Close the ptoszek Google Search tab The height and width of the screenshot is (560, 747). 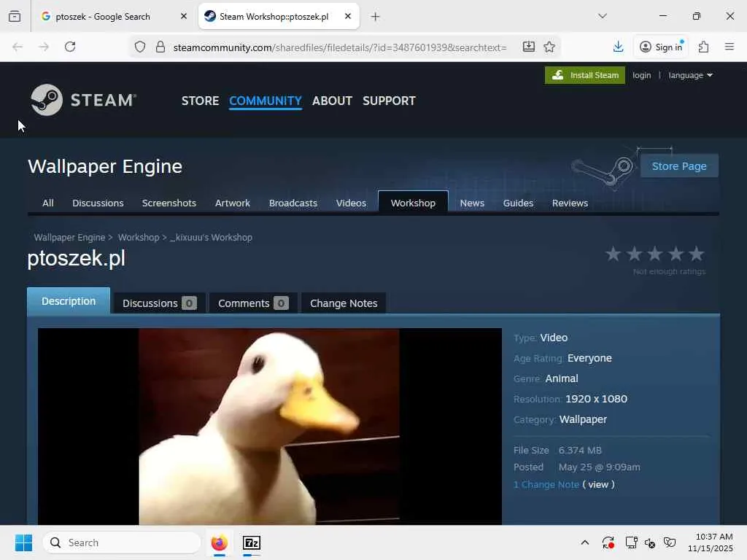click(x=183, y=16)
